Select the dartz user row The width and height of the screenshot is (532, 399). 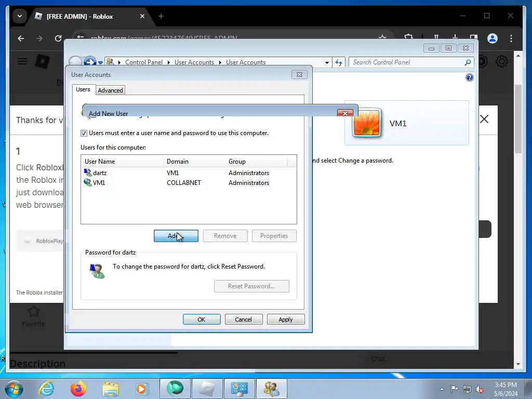tap(188, 173)
